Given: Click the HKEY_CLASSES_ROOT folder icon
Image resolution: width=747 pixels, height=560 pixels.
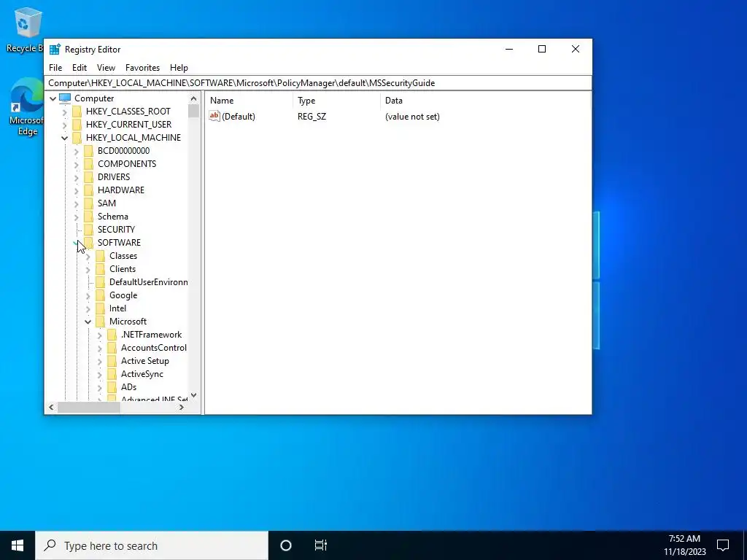Looking at the screenshot, I should click(77, 112).
